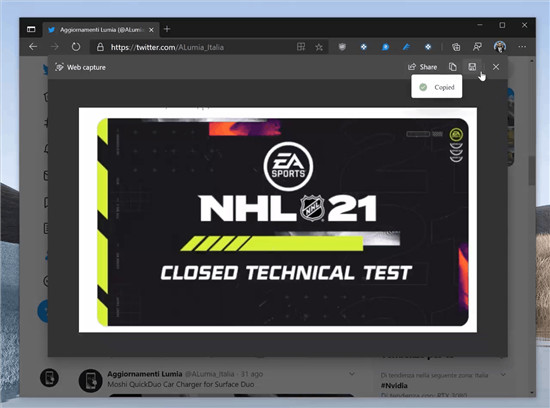Close the Web capture panel
The height and width of the screenshot is (408, 550).
coord(496,67)
